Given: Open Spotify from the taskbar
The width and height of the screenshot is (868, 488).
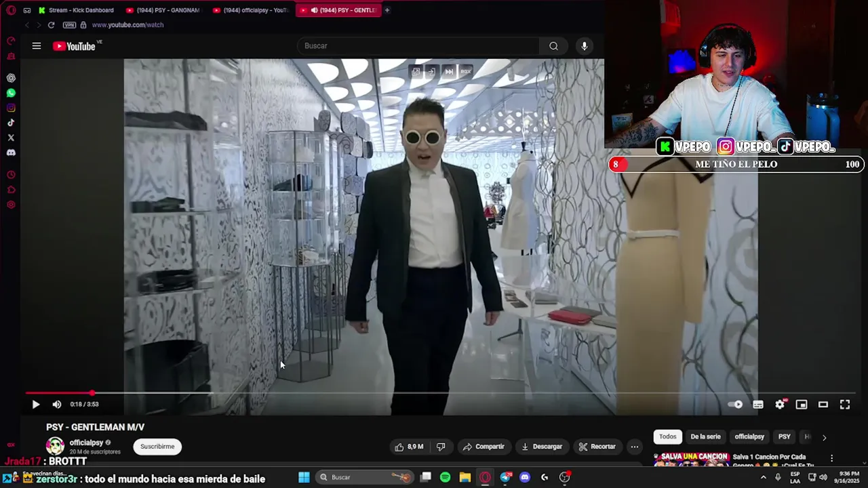Looking at the screenshot, I should (x=445, y=477).
